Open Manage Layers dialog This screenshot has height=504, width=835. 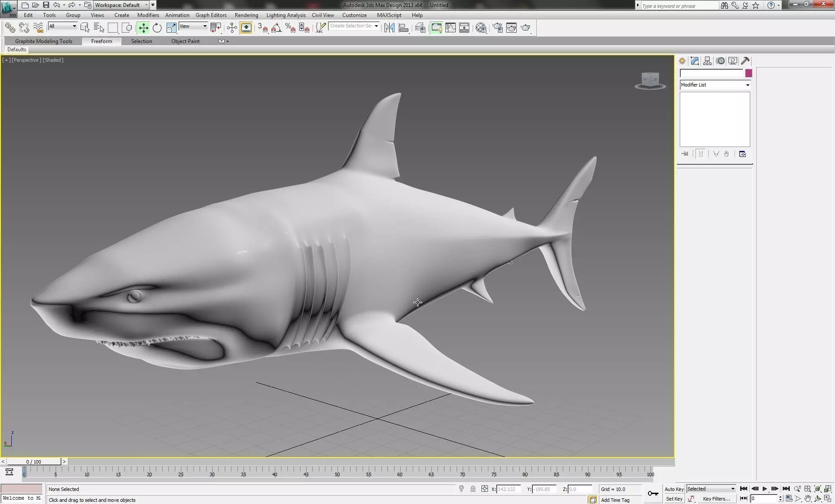420,28
